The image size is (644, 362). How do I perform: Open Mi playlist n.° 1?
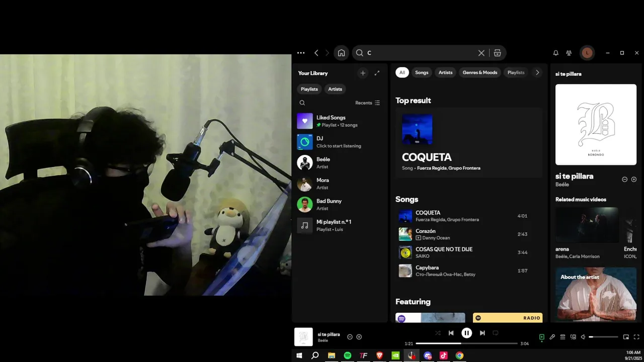click(340, 225)
